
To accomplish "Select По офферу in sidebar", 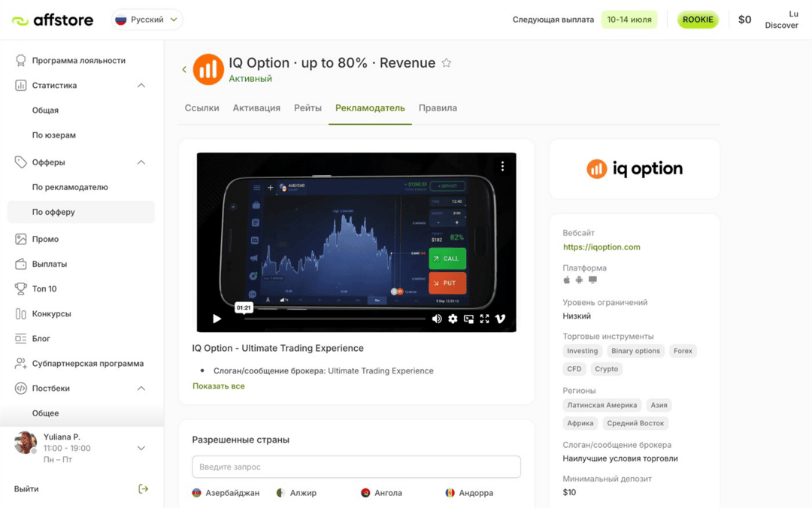I will [80, 212].
